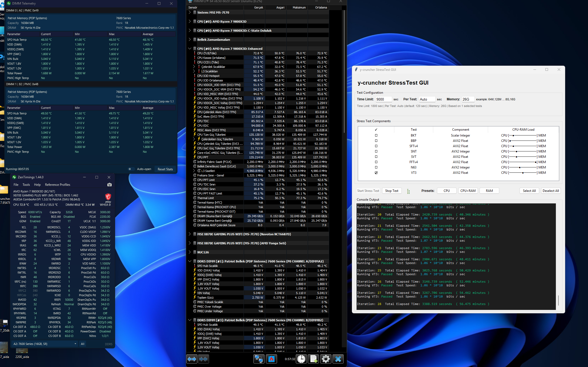Collapse the DDR5 DIMM [#1] sensor group
Image resolution: width=588 pixels, height=367 pixels.
[190, 261]
